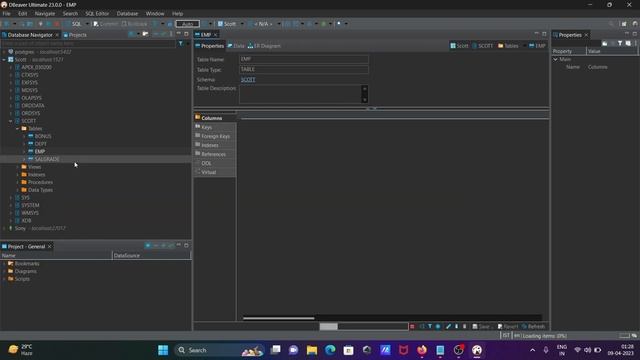
Task: Click the filter icon in Properties panel toolbar
Action: [x=620, y=43]
